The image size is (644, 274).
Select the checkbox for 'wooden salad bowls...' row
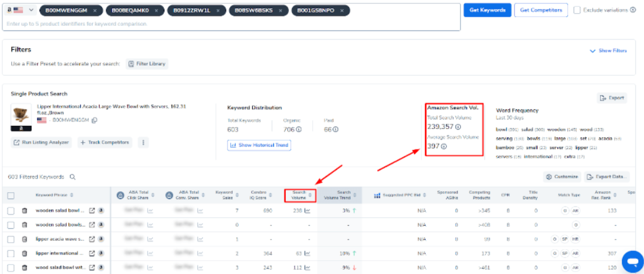click(11, 225)
